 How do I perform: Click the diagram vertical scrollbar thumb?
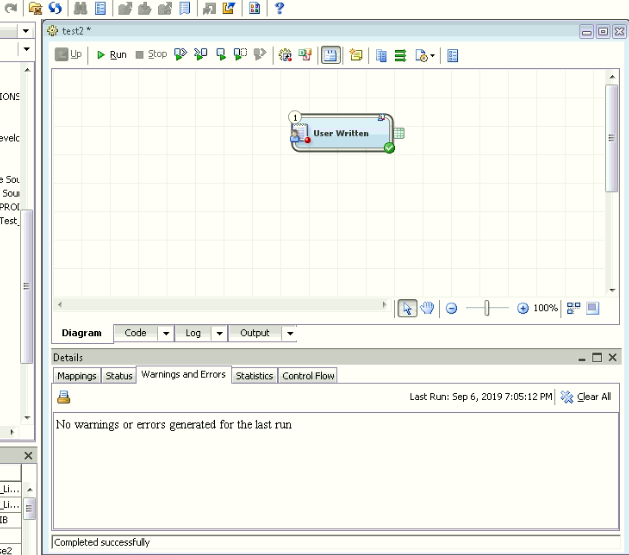(611, 138)
